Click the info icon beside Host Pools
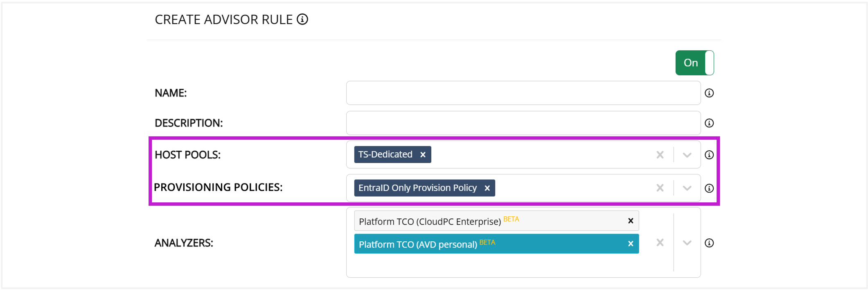This screenshot has width=868, height=290. point(709,155)
